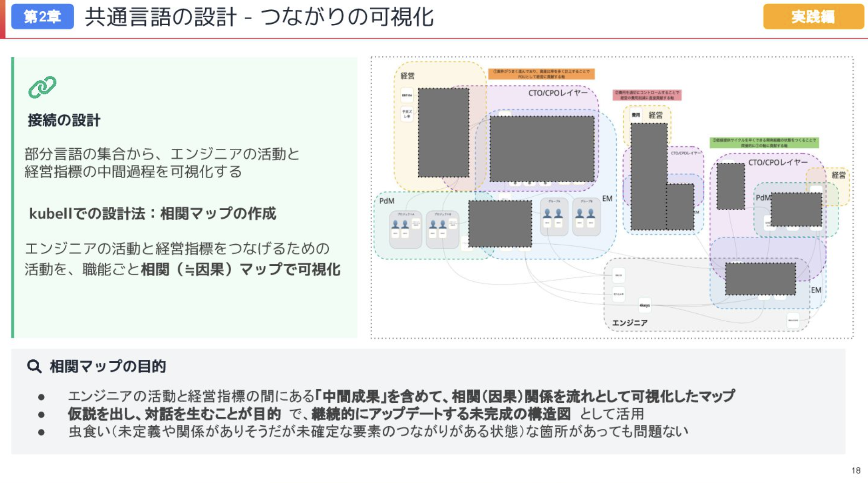Image resolution: width=868 pixels, height=483 pixels.
Task: Select the EBIT-DA node in 経営 group
Action: [x=406, y=95]
